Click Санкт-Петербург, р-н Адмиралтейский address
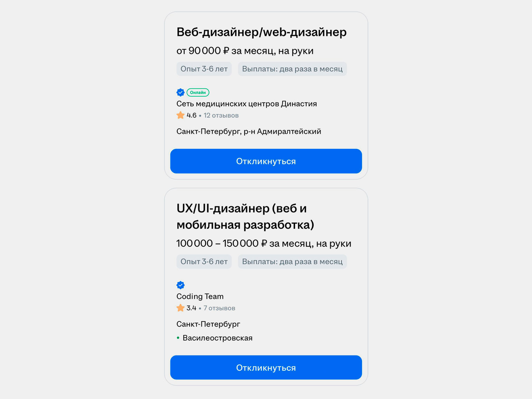The width and height of the screenshot is (532, 399). [248, 131]
